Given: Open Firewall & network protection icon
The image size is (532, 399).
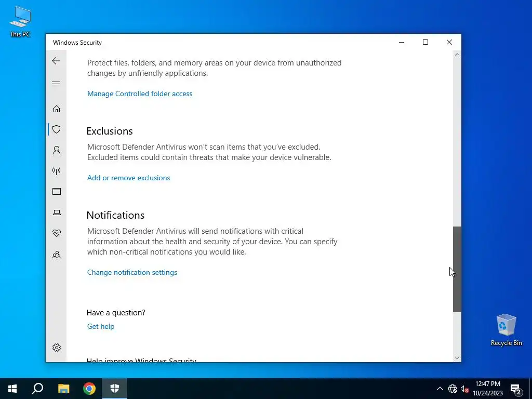Looking at the screenshot, I should tap(56, 170).
